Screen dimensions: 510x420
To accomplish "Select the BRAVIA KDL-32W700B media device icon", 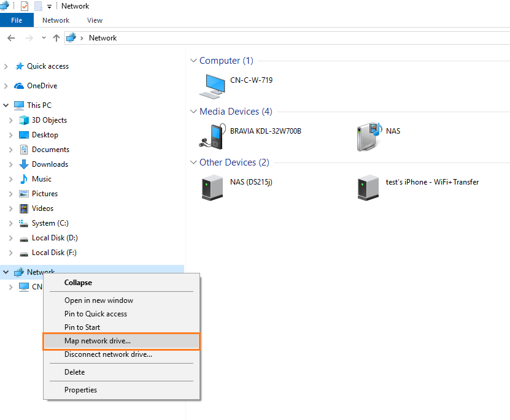I will pyautogui.click(x=212, y=137).
